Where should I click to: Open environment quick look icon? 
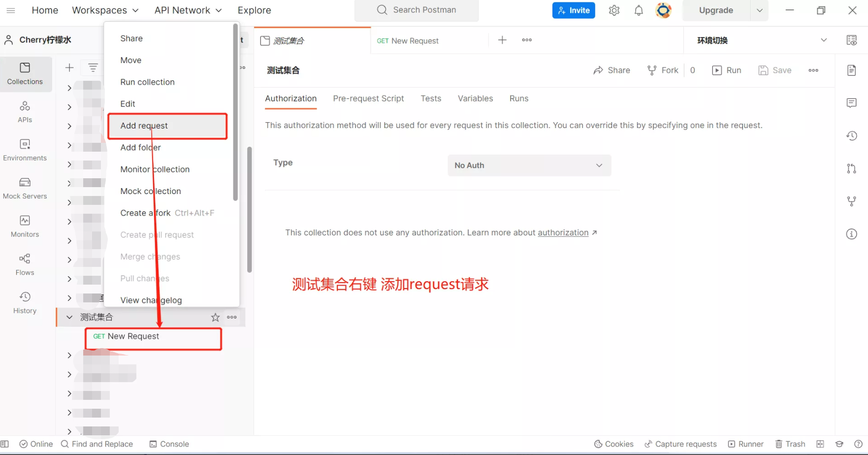pyautogui.click(x=851, y=40)
